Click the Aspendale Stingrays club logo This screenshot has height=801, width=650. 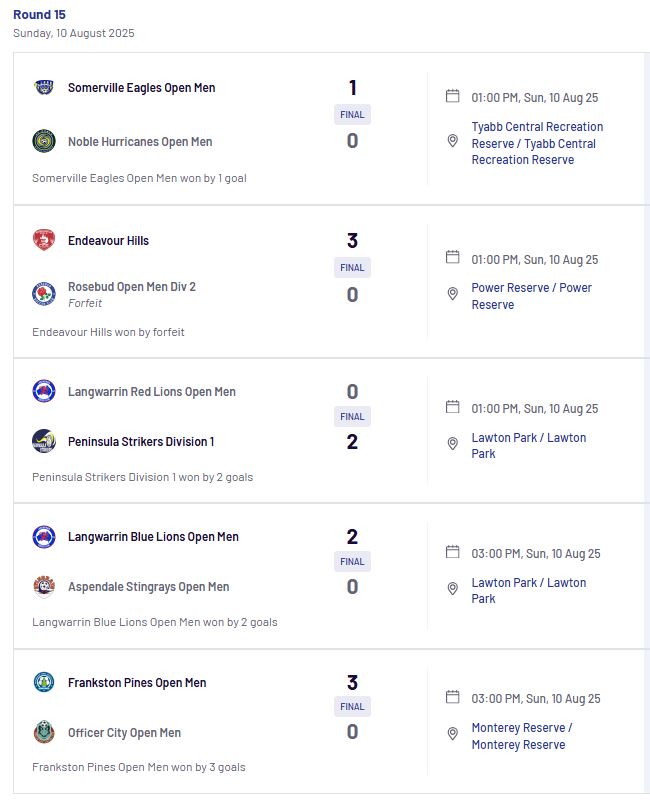pos(44,586)
